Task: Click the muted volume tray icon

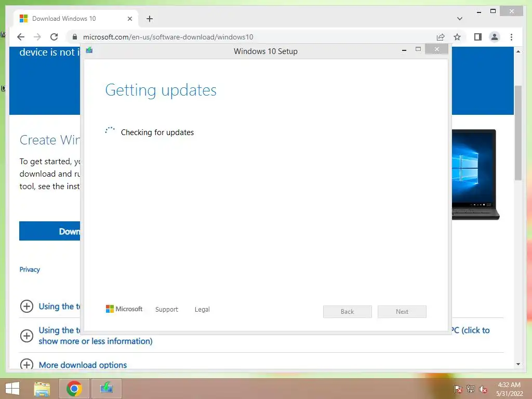Action: 483,389
